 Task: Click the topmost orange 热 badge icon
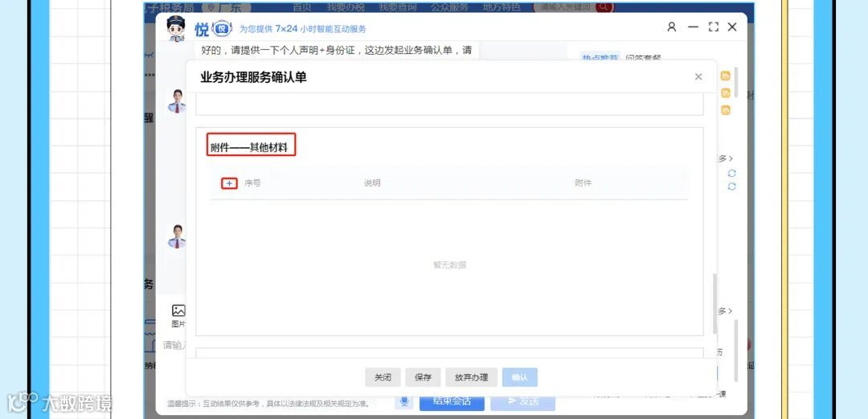pos(725,76)
